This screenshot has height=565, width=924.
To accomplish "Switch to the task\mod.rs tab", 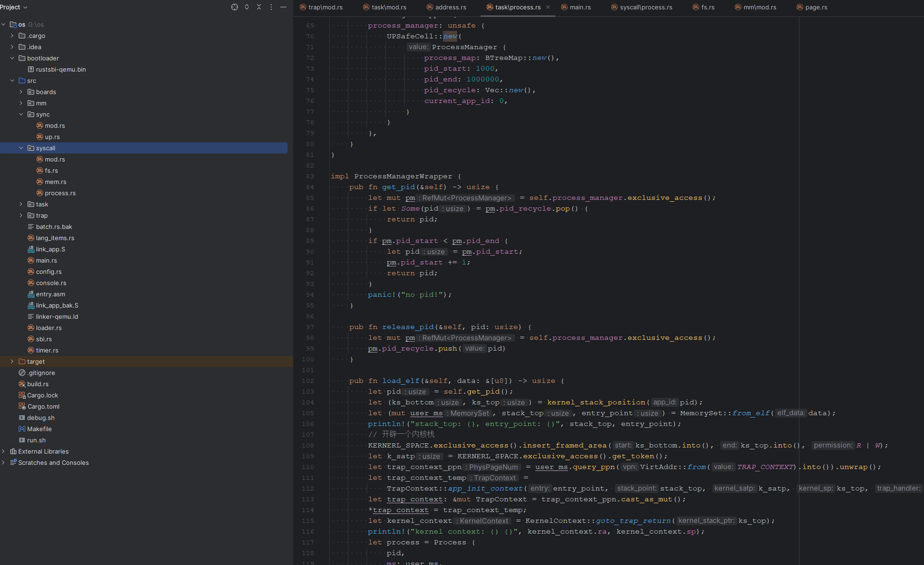I will (x=384, y=7).
